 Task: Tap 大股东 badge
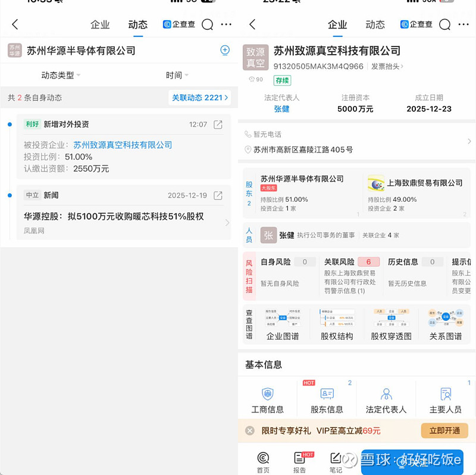point(269,188)
